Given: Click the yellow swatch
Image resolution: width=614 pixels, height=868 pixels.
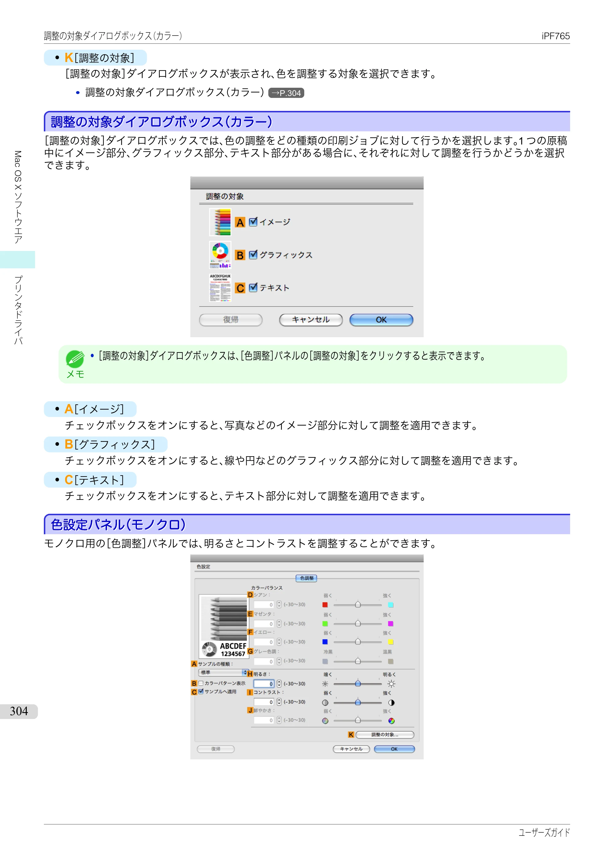Looking at the screenshot, I should (391, 642).
